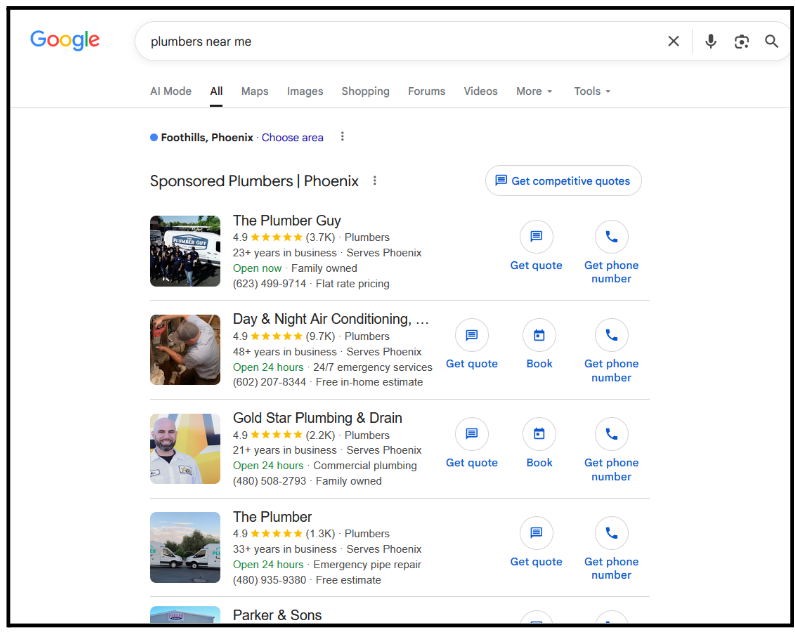Viewport: 795px width, 632px height.
Task: Click phone icon for Gold Star Plumbing
Action: (611, 433)
